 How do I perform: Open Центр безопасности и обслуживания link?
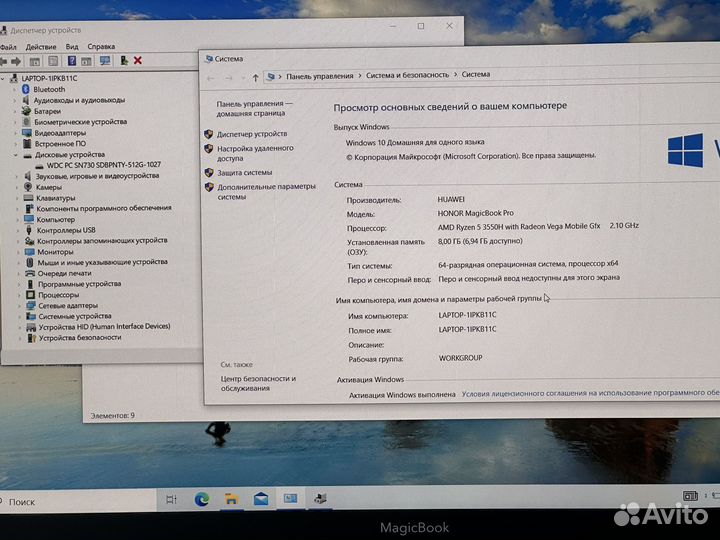click(x=258, y=383)
